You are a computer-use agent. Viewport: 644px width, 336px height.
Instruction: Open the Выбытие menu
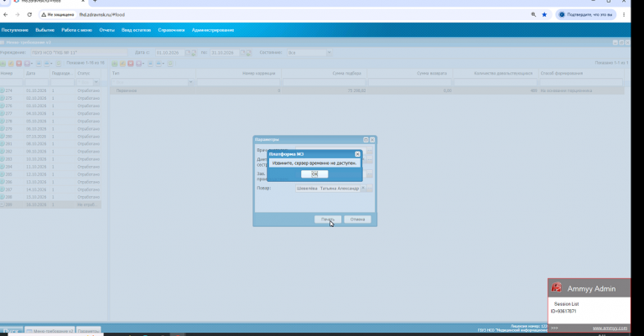[x=44, y=30]
